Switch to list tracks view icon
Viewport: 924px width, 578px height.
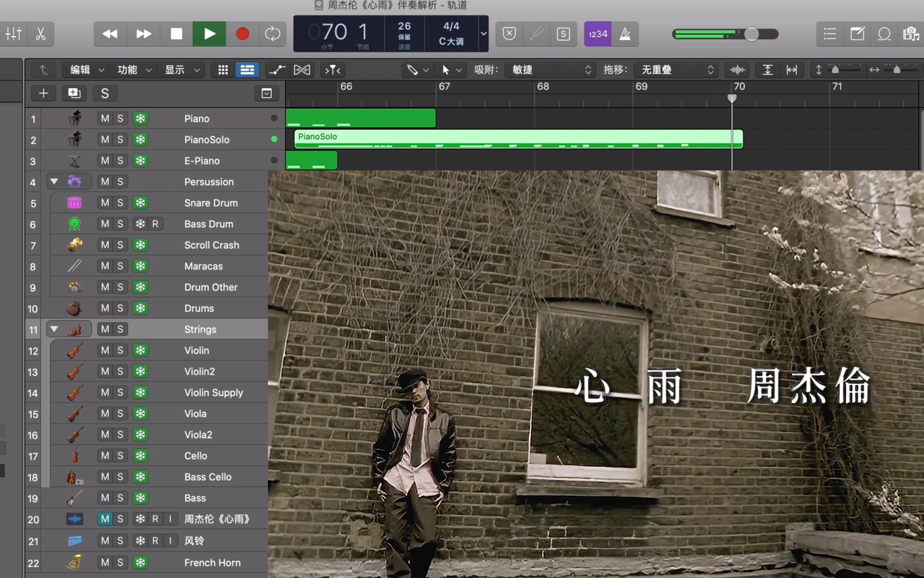click(x=247, y=70)
